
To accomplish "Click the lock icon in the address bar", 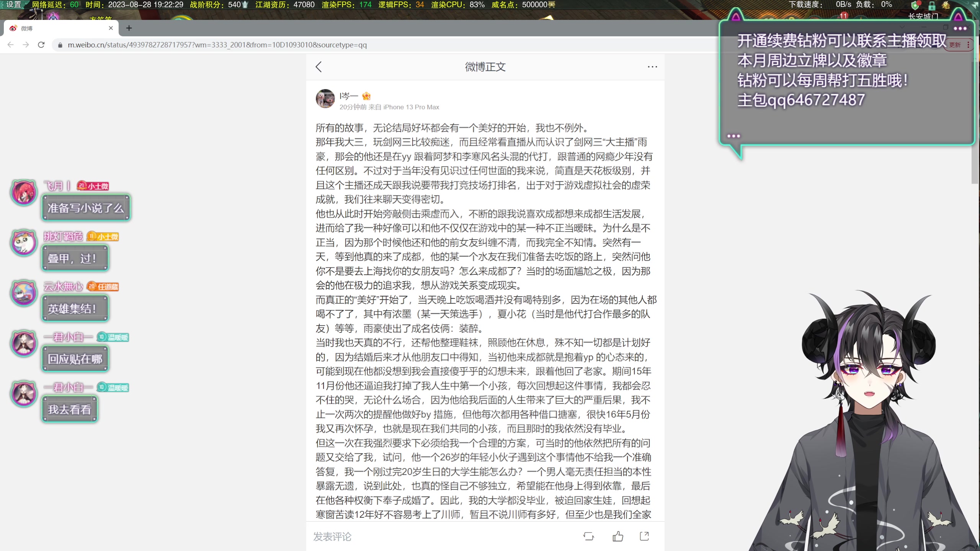I will coord(60,45).
